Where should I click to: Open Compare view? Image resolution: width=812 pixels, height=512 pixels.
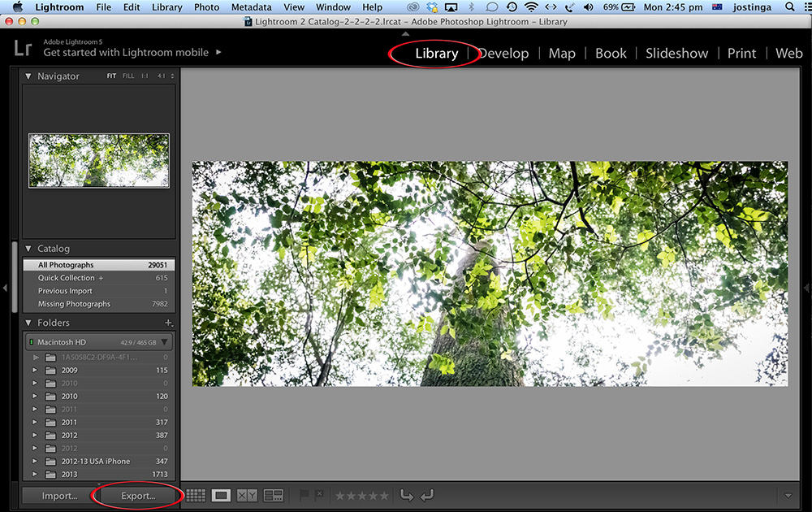click(246, 495)
